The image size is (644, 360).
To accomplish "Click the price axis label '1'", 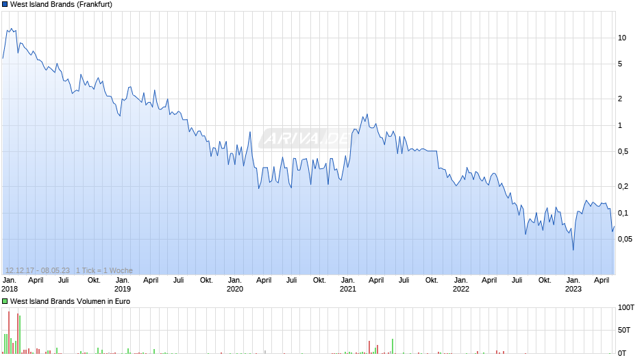I will [620, 126].
